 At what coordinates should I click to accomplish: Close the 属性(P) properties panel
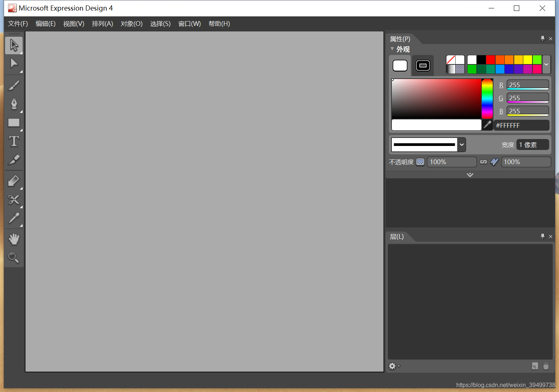coord(551,39)
